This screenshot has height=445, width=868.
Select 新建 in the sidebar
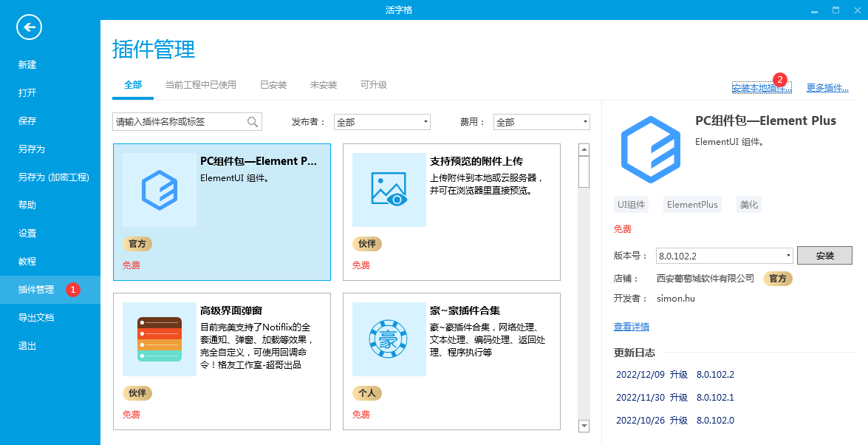(x=49, y=64)
